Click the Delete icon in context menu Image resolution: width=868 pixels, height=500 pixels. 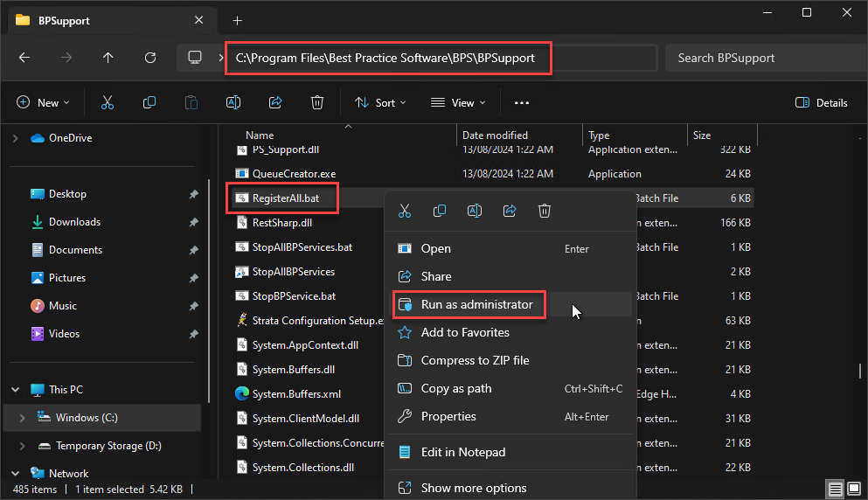pyautogui.click(x=545, y=211)
